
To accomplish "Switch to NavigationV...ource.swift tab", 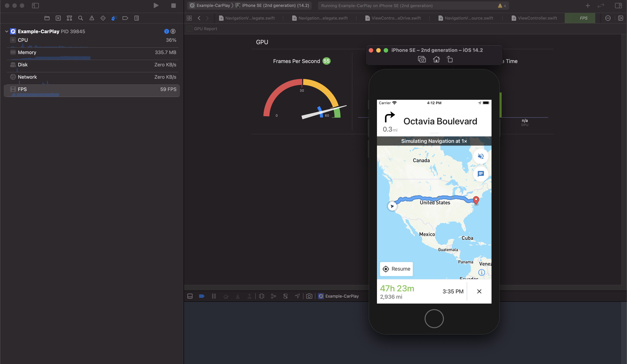I will 466,18.
